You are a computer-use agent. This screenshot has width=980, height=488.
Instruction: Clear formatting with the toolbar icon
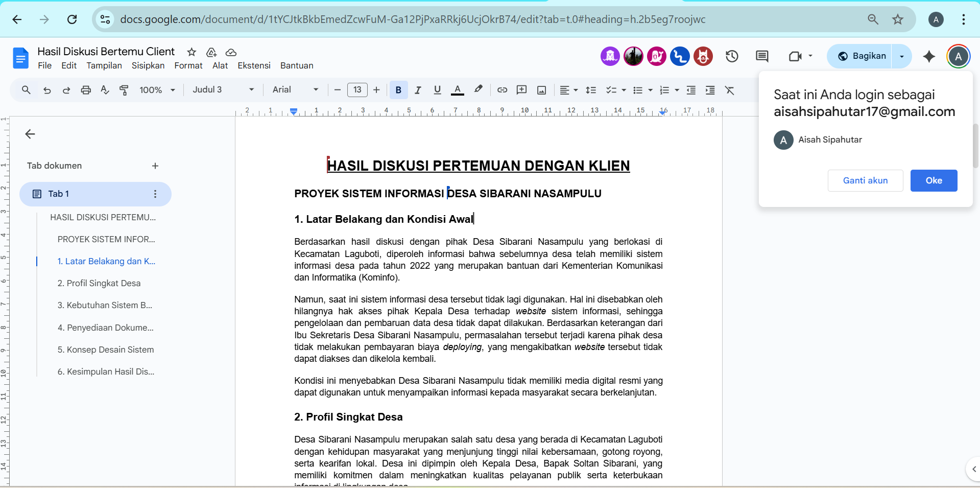[730, 90]
